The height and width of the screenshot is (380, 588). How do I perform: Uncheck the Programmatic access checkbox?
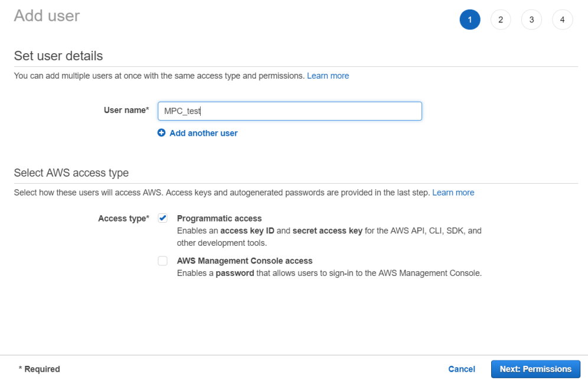(x=162, y=218)
